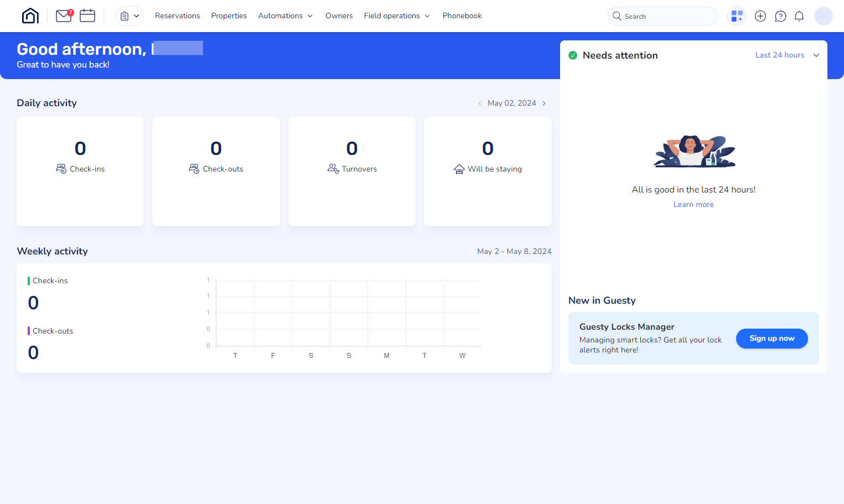Follow the Learn more link

pyautogui.click(x=693, y=205)
